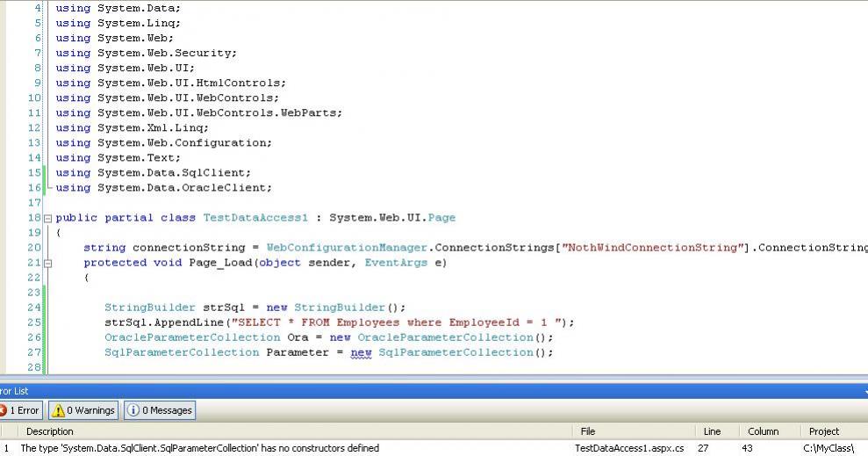
Task: Toggle the 0 Messages filter button
Action: (160, 410)
